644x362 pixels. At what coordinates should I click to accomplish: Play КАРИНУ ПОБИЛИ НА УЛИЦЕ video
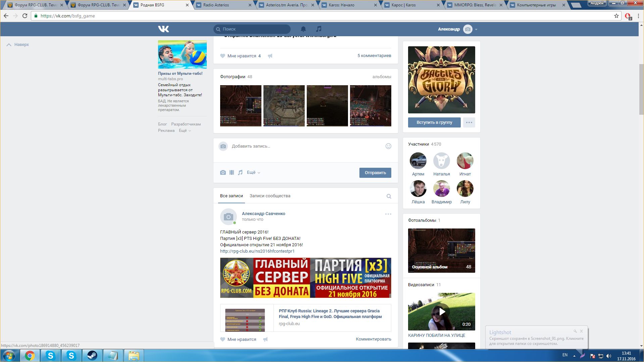click(x=441, y=312)
